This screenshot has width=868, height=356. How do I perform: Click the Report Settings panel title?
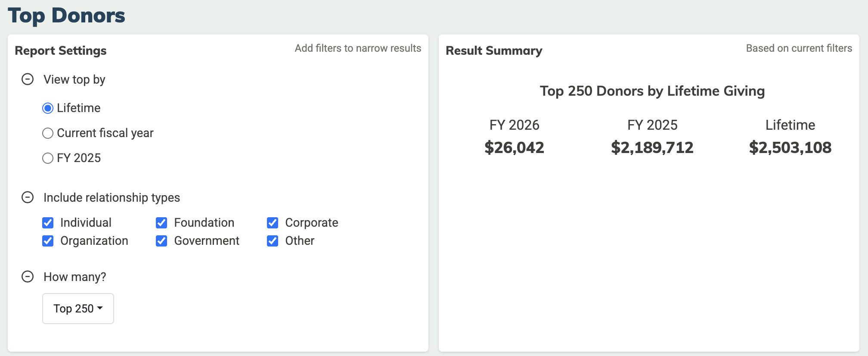coord(61,51)
